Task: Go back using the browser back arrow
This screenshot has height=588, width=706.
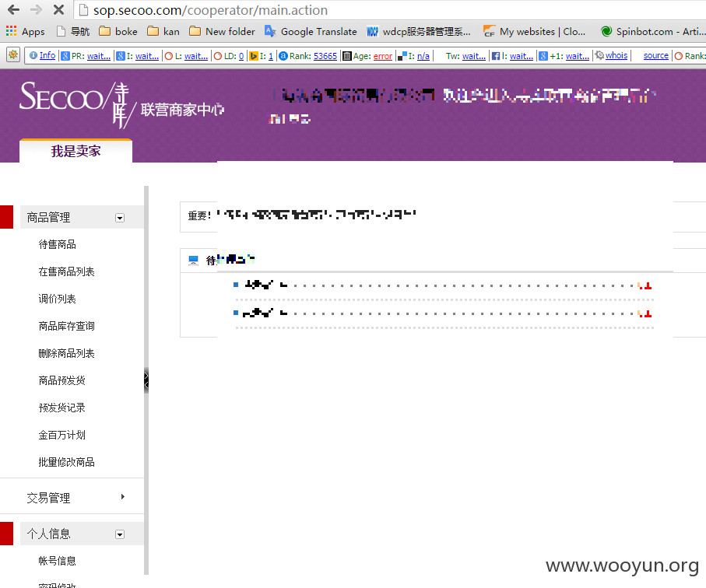Action: tap(13, 9)
